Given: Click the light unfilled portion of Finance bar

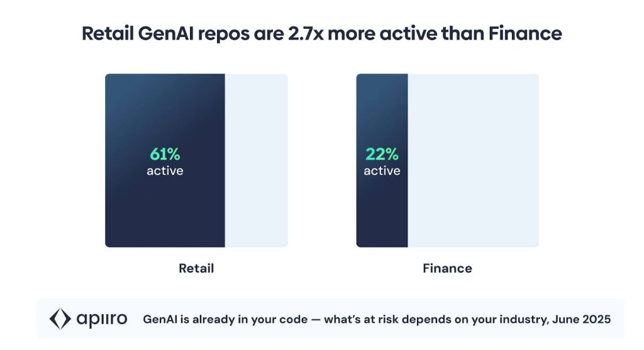Looking at the screenshot, I should (x=473, y=160).
